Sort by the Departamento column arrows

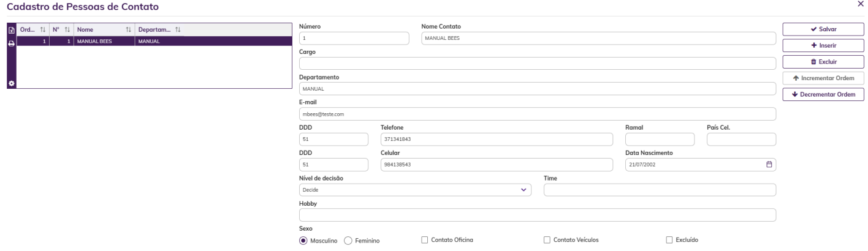pyautogui.click(x=178, y=31)
